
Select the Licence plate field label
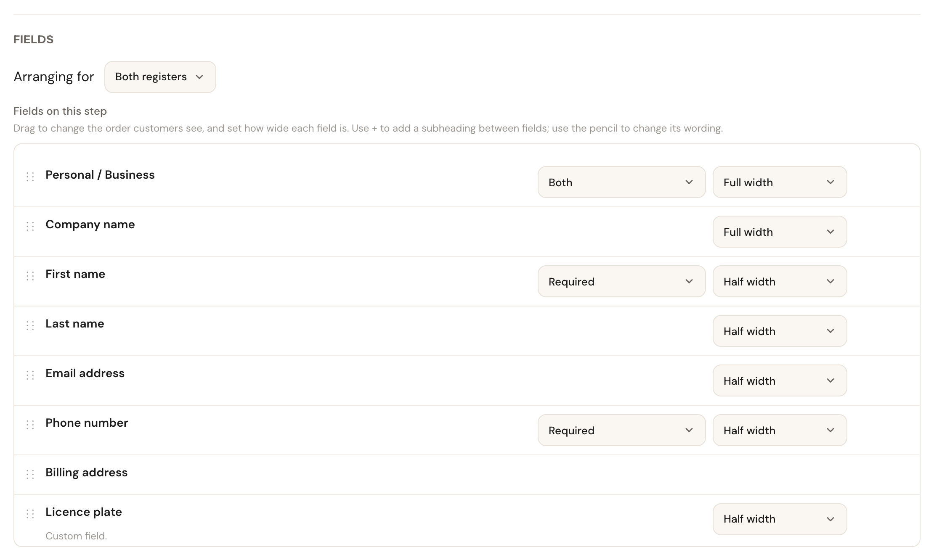click(x=84, y=512)
